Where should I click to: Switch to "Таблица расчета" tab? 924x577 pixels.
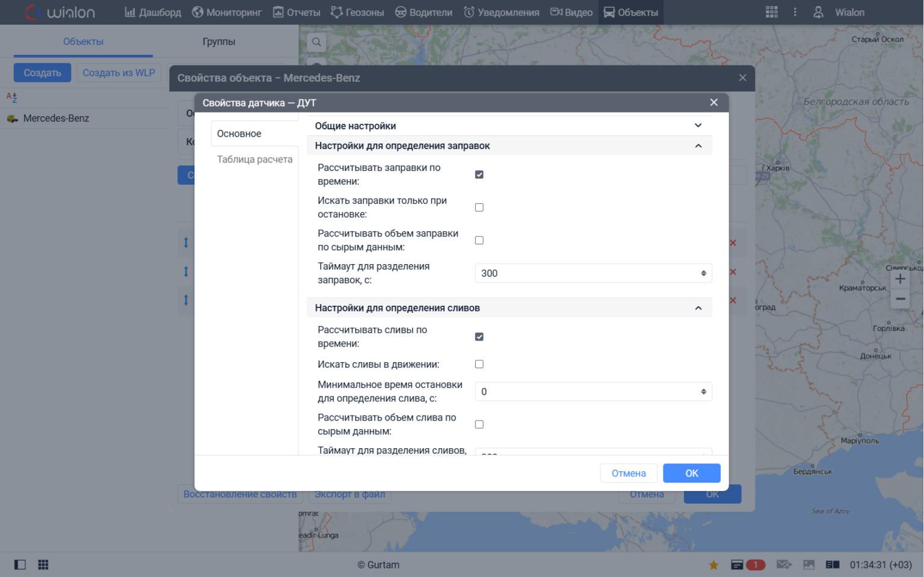click(254, 159)
